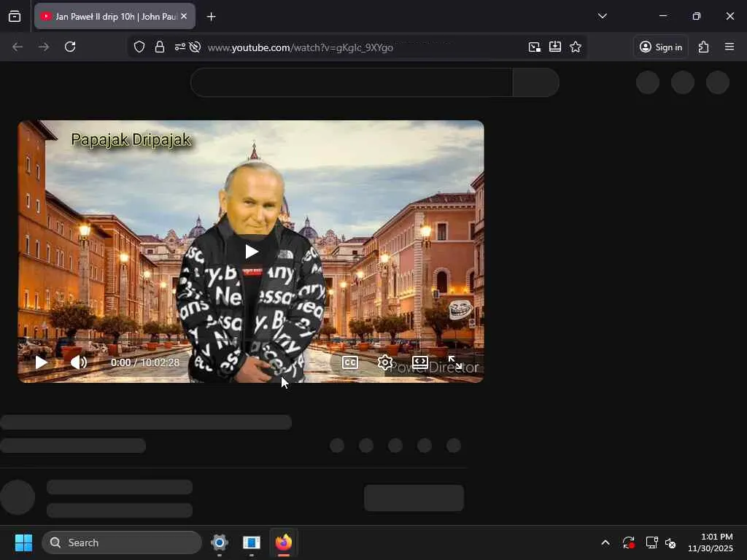The width and height of the screenshot is (747, 560).
Task: Open site permissions icon in address bar
Action: click(179, 47)
